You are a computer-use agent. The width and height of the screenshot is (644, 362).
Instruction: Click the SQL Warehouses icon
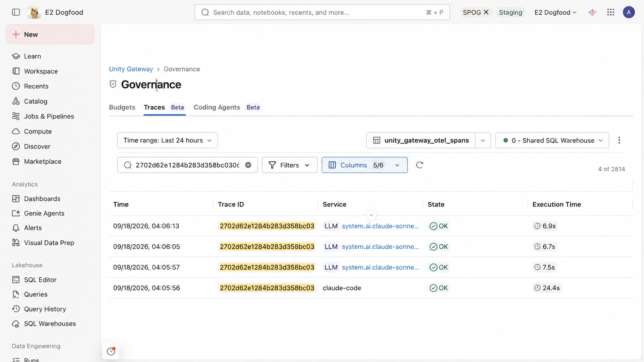16,324
